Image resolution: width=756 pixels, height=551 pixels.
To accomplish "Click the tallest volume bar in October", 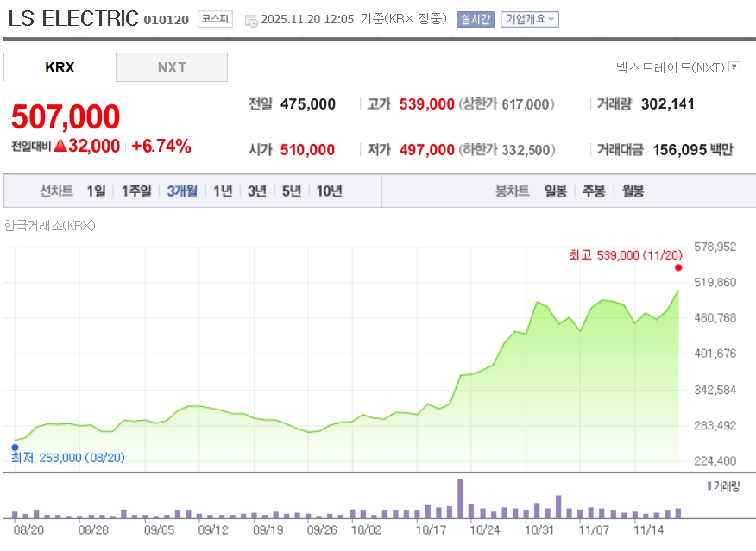I will (x=460, y=498).
